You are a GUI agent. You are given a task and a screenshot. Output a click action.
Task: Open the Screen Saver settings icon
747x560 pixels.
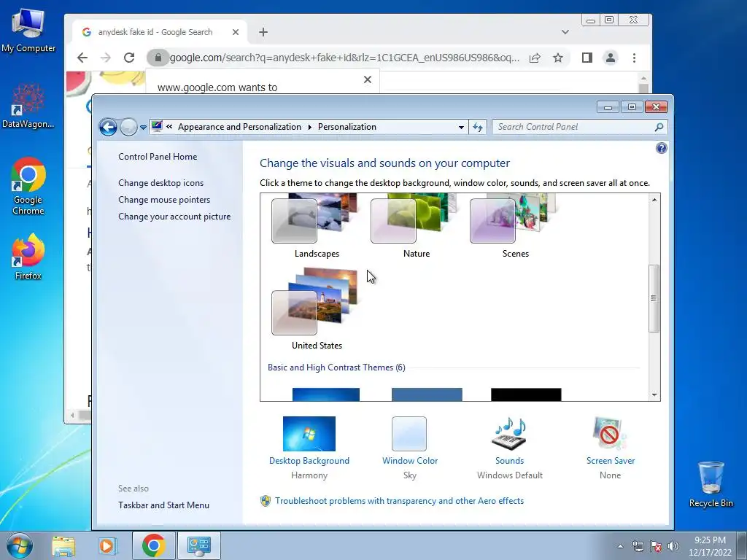[x=610, y=434]
